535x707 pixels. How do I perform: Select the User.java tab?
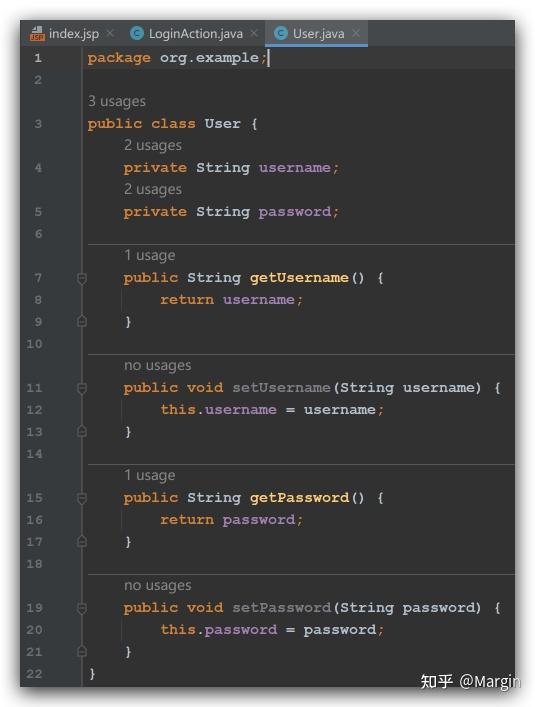317,33
